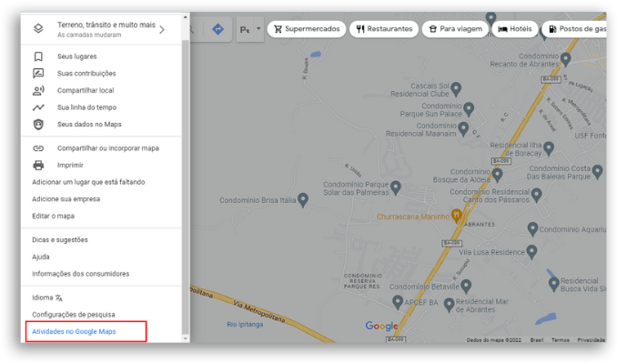637x364 pixels.
Task: Choose Imprimir from the menu
Action: 70,166
